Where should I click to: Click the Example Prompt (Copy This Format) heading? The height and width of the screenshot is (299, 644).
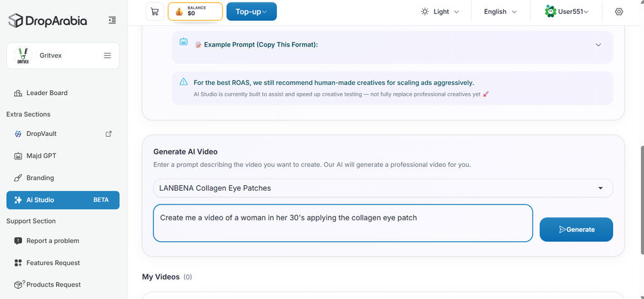click(261, 45)
